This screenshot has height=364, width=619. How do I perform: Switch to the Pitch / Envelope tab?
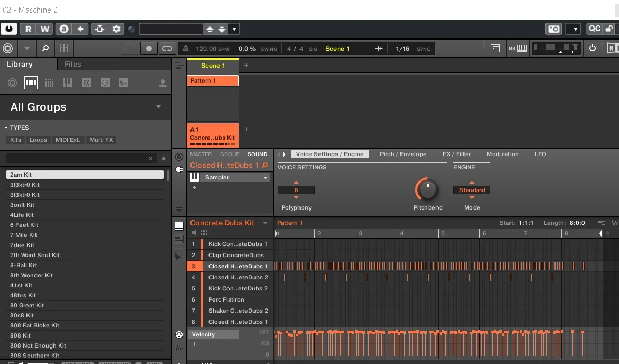click(x=403, y=154)
